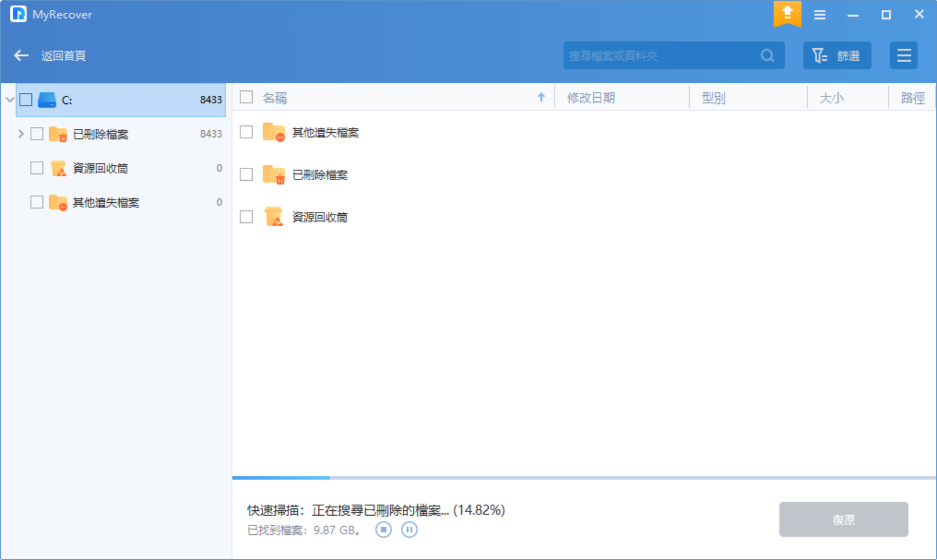The height and width of the screenshot is (560, 937).
Task: Click the ascending sort arrow
Action: coord(541,97)
